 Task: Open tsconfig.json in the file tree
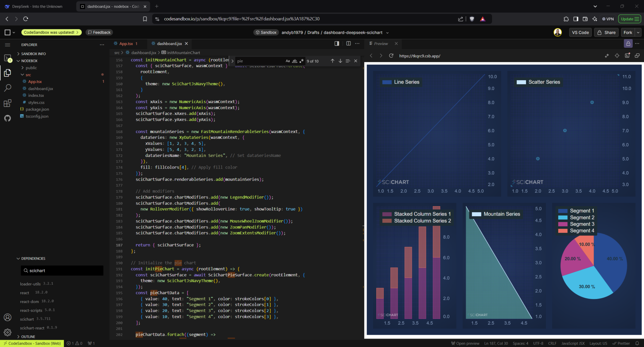pos(37,116)
